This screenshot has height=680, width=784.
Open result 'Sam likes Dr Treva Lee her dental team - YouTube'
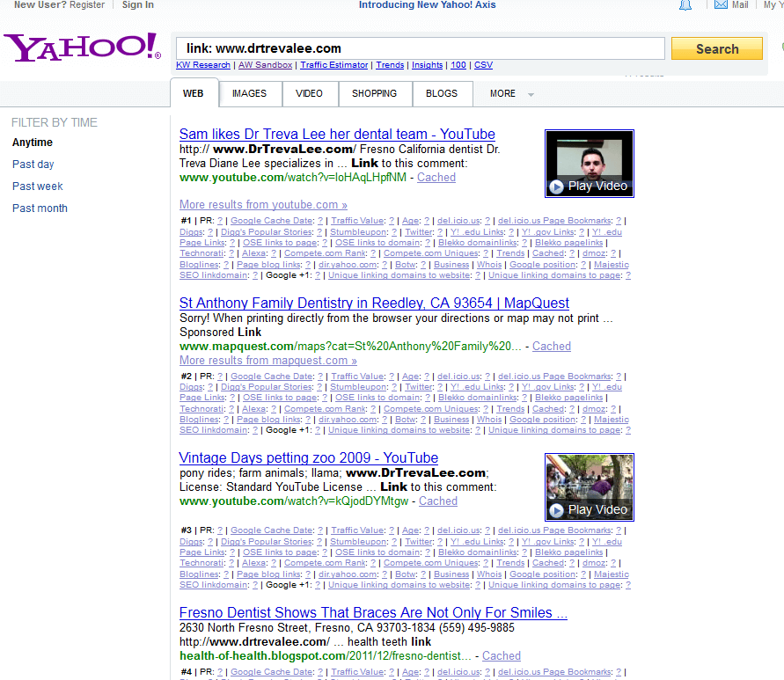click(337, 134)
